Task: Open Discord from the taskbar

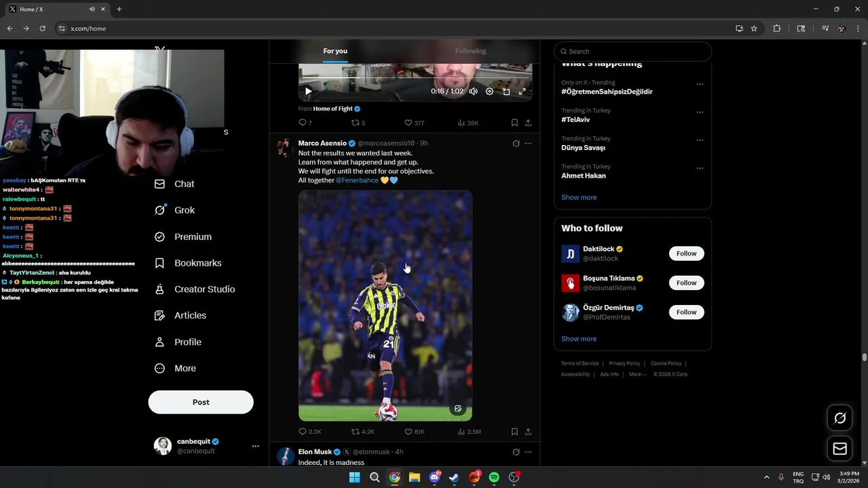Action: pyautogui.click(x=435, y=478)
